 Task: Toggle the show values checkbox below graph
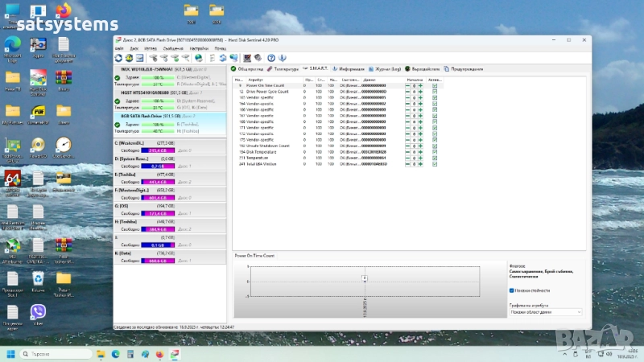(x=512, y=290)
